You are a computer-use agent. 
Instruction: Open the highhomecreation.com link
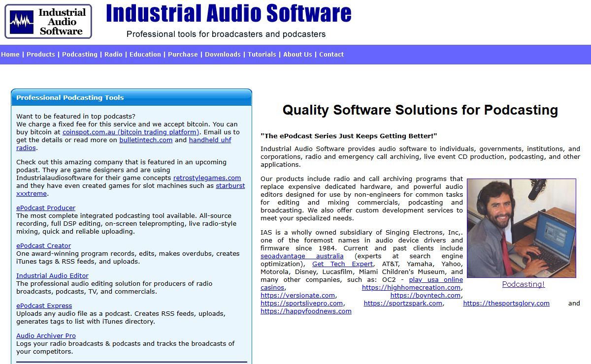point(411,287)
